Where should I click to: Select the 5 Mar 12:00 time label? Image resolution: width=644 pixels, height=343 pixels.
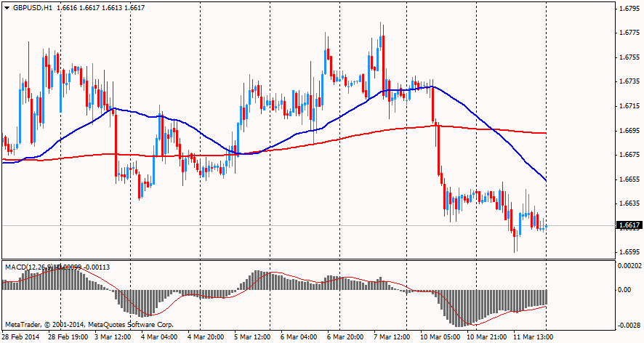pos(252,337)
